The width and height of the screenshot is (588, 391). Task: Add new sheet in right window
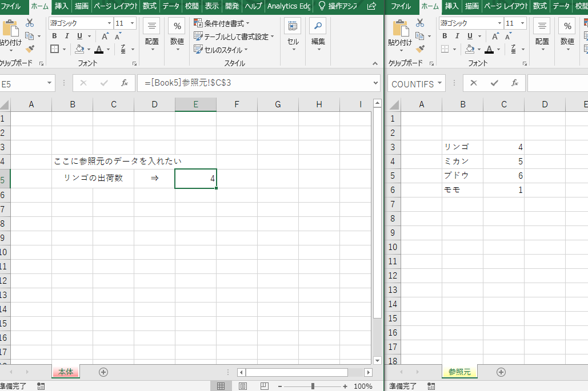(501, 372)
